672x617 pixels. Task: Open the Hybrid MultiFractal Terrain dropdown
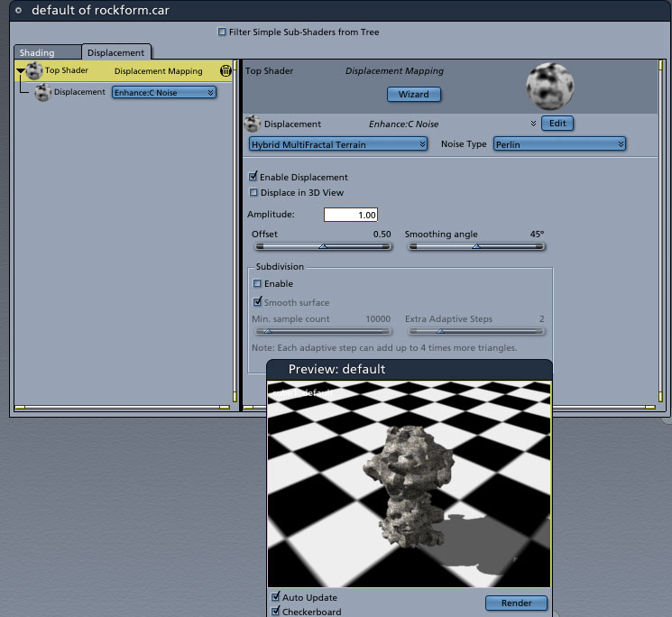coord(337,144)
